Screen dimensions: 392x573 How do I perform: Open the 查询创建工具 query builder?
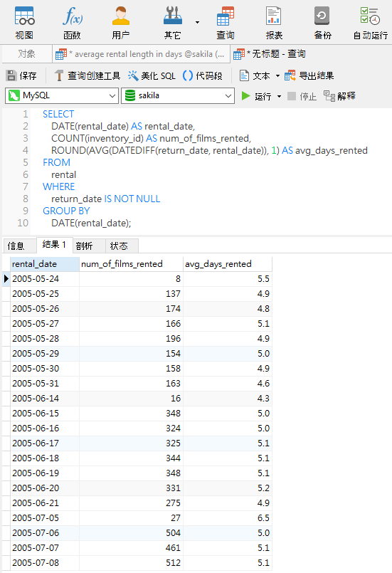click(x=87, y=75)
